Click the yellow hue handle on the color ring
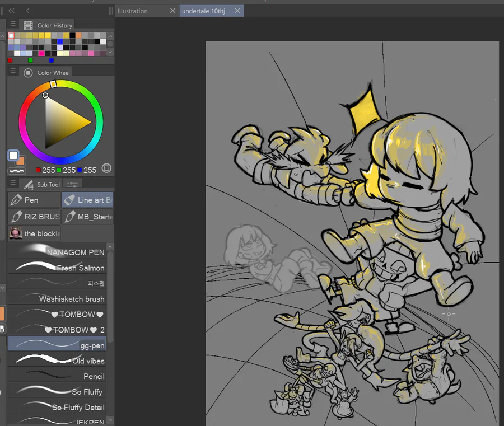This screenshot has width=504, height=426. coord(53,84)
